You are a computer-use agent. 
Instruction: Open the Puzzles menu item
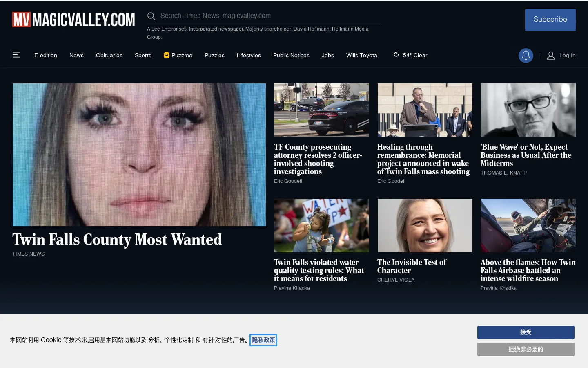tap(214, 55)
